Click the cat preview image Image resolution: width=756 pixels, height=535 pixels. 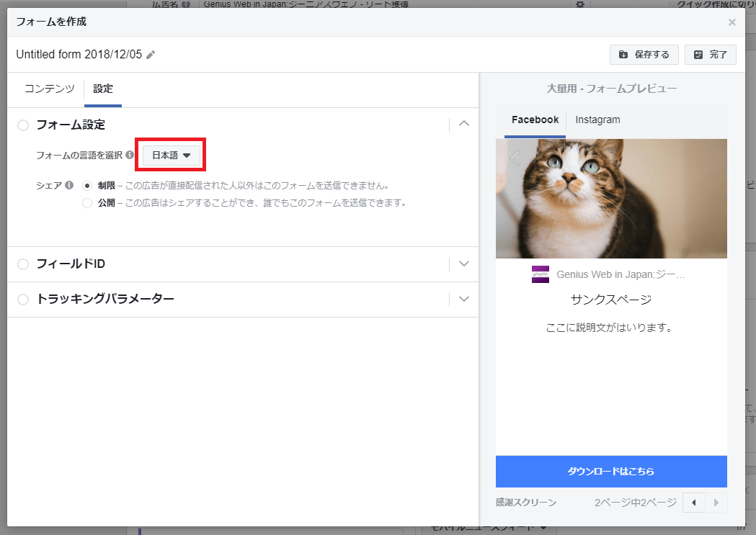click(611, 199)
